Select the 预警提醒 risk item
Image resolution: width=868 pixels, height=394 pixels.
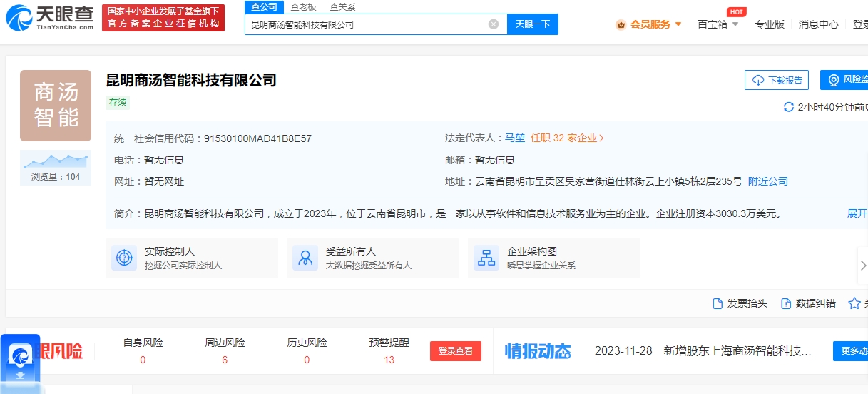click(x=389, y=350)
